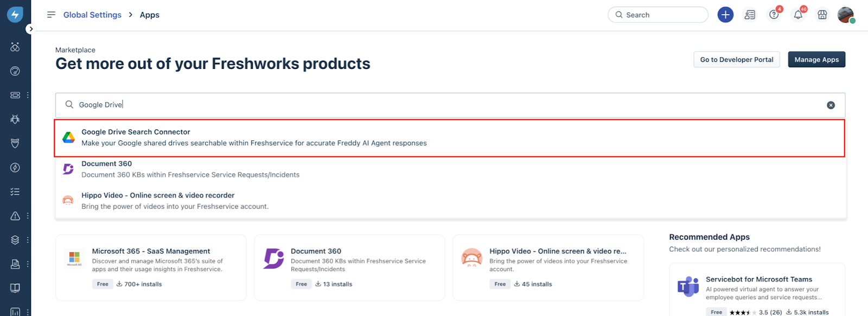Focus the top Search field
The image size is (868, 316).
point(658,15)
